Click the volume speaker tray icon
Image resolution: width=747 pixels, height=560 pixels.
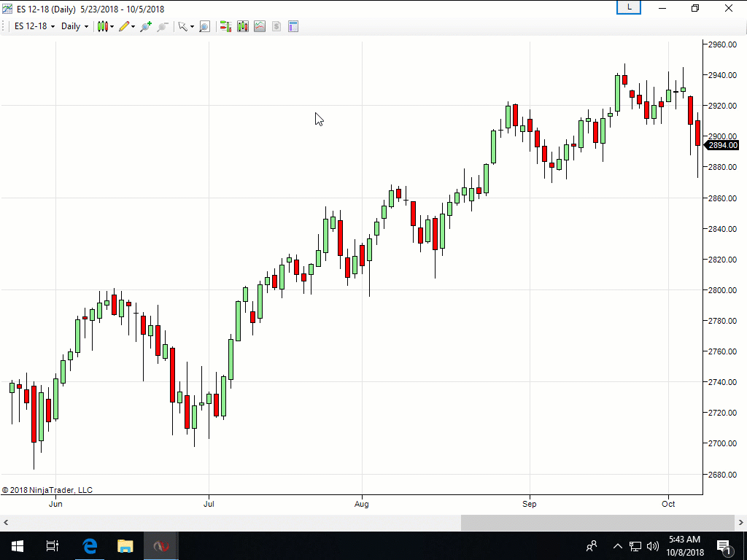652,545
